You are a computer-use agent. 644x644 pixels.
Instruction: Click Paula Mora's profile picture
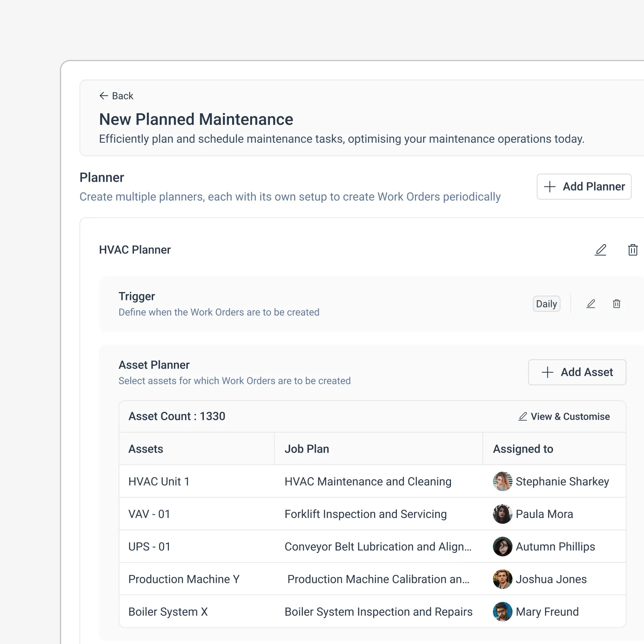[502, 514]
